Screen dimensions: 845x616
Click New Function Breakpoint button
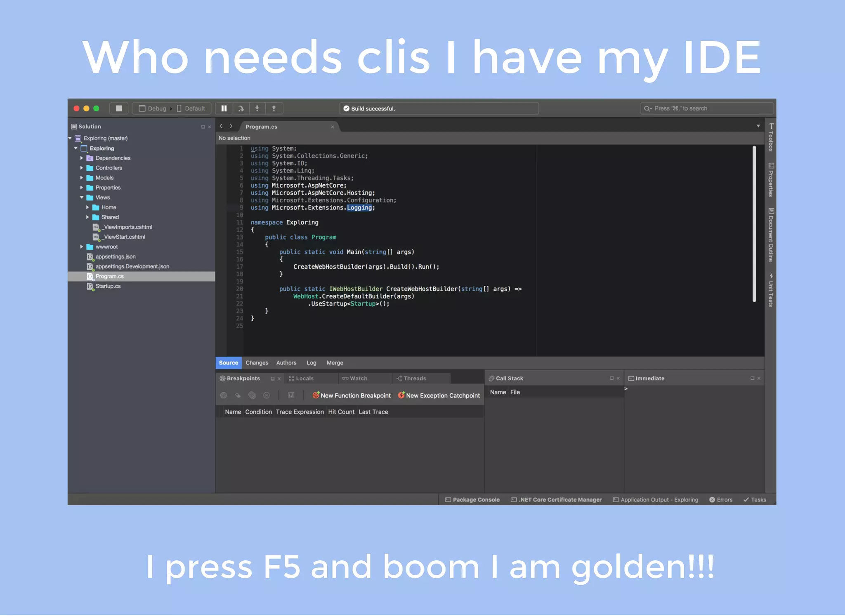point(352,395)
